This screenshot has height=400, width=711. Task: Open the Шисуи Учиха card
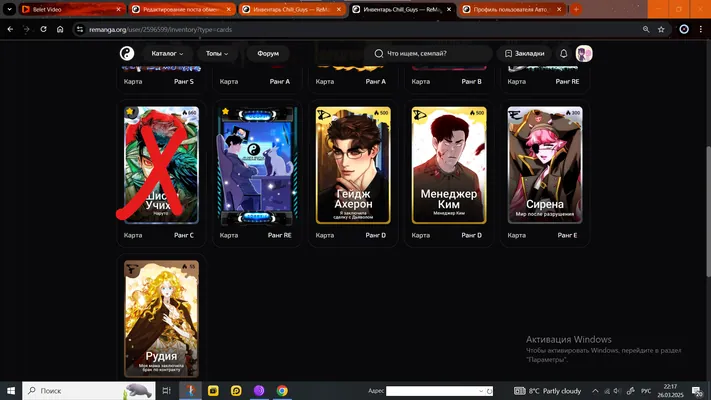tap(161, 165)
